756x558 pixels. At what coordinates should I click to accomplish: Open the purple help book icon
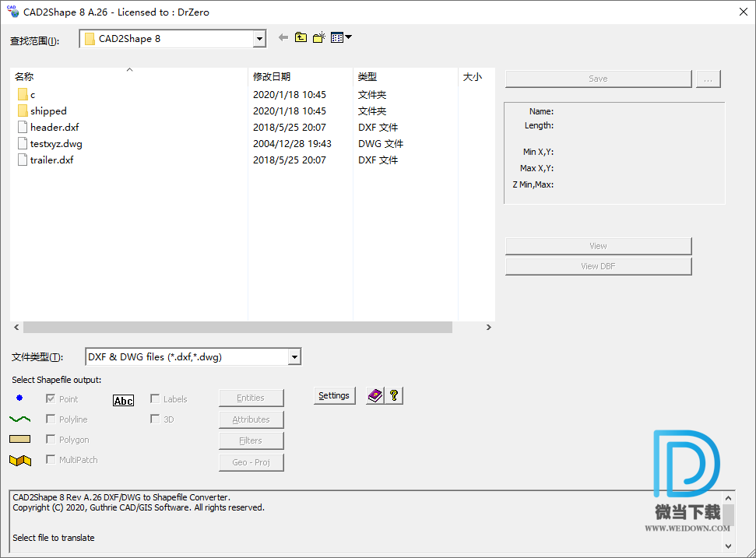[375, 395]
